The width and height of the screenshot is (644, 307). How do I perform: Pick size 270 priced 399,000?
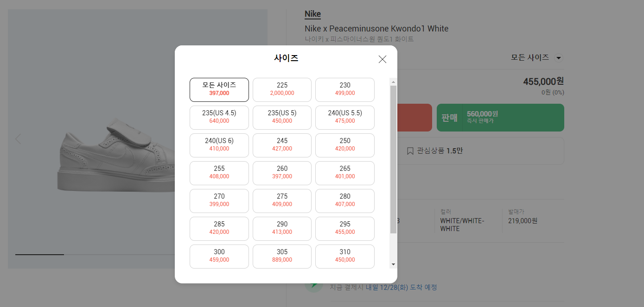pyautogui.click(x=219, y=201)
